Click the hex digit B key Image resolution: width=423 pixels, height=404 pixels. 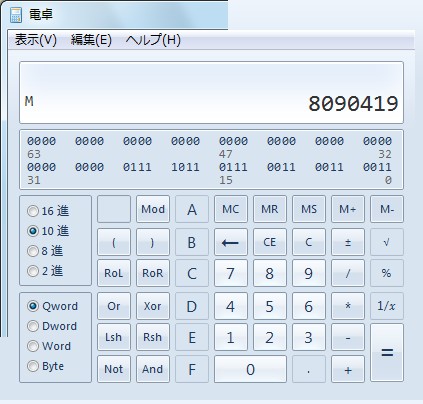tap(192, 242)
